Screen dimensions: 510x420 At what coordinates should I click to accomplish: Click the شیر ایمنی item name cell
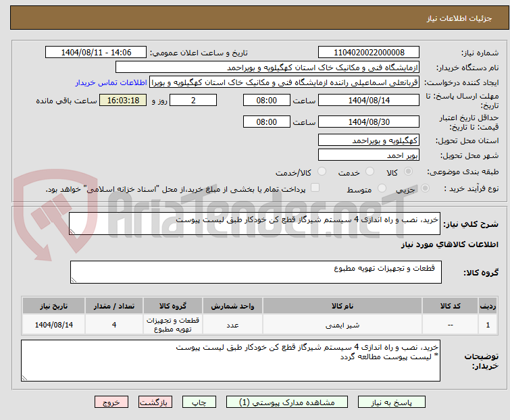342,325
